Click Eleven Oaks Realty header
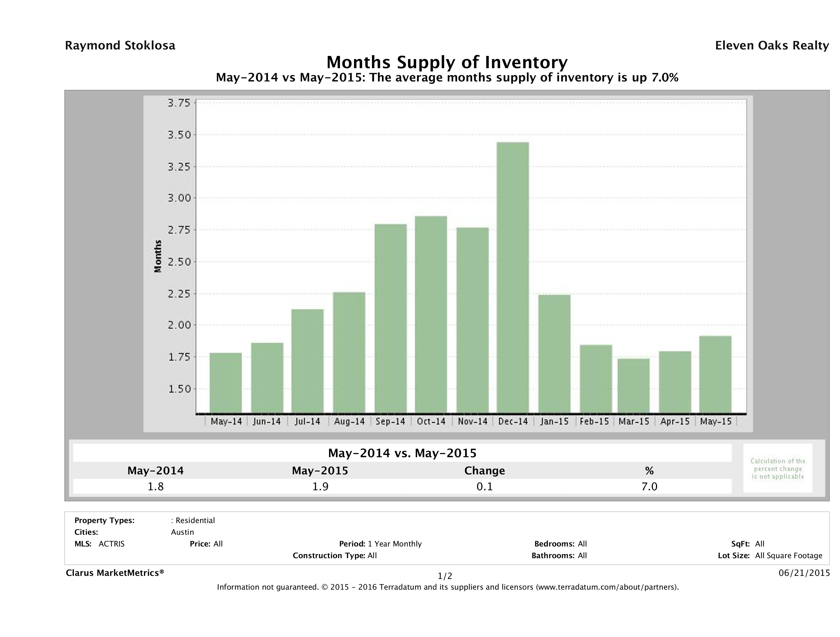 772,46
